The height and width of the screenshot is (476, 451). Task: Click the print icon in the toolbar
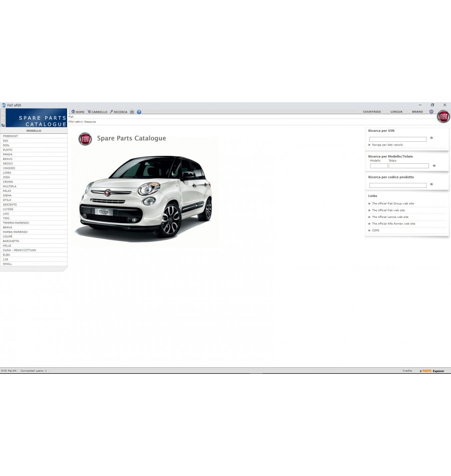pos(132,112)
